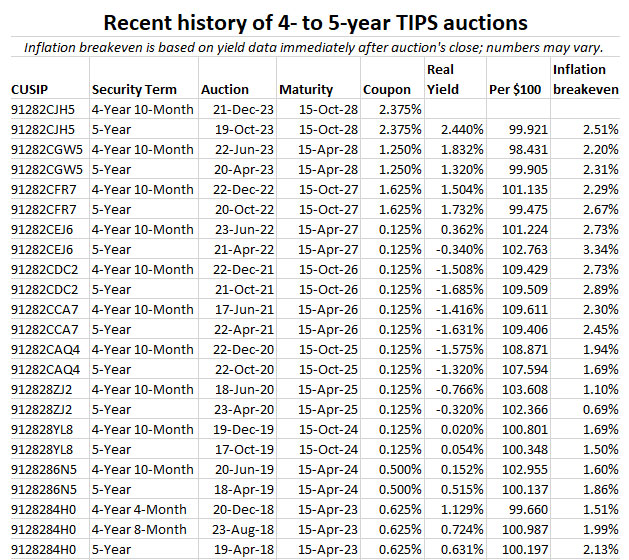
Task: Select the 109.611 price cell
Action: 522,309
